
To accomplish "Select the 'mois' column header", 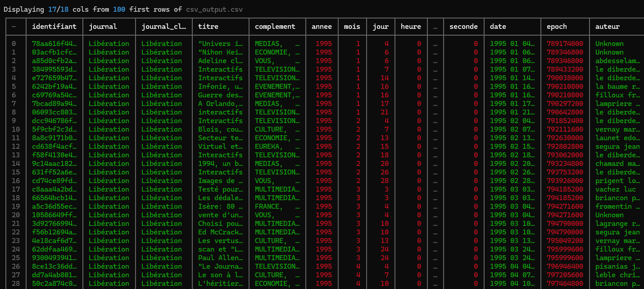I will tap(352, 27).
